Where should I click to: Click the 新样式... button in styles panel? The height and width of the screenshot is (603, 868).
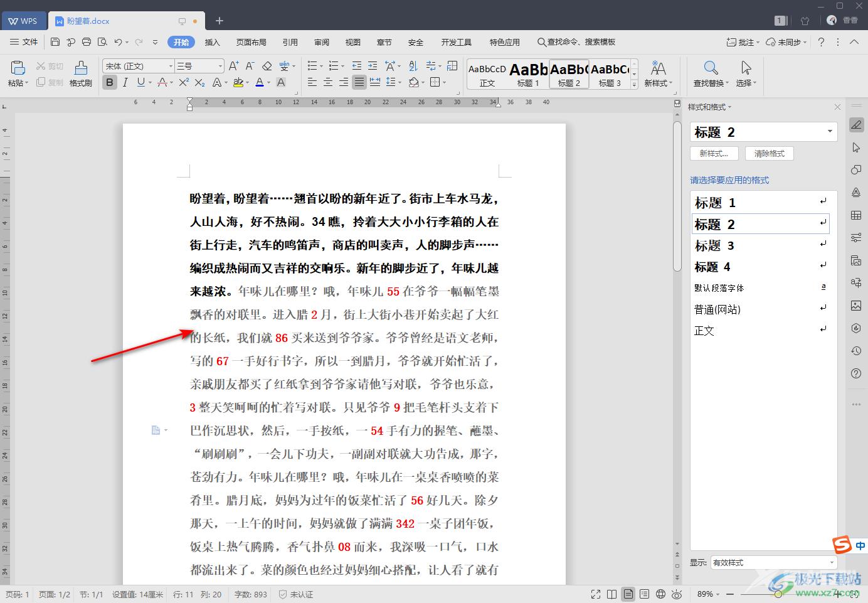(x=714, y=153)
